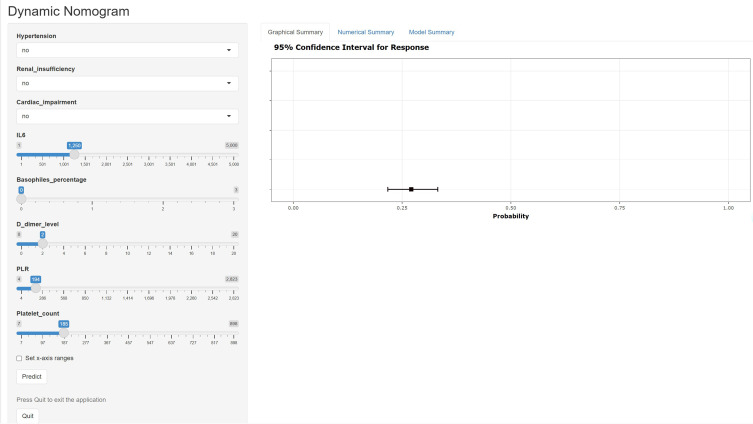Open the Model Summary tab
The width and height of the screenshot is (753, 424).
[431, 32]
